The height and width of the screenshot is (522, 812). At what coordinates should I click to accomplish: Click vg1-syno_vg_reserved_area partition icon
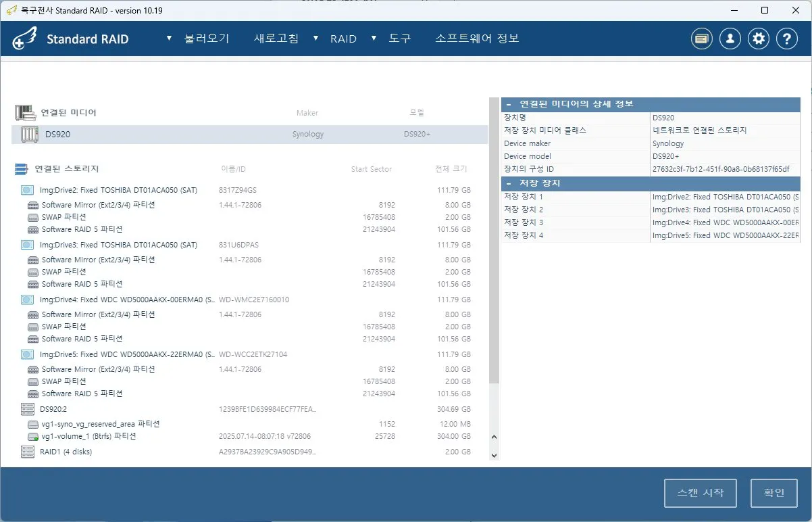(x=33, y=424)
